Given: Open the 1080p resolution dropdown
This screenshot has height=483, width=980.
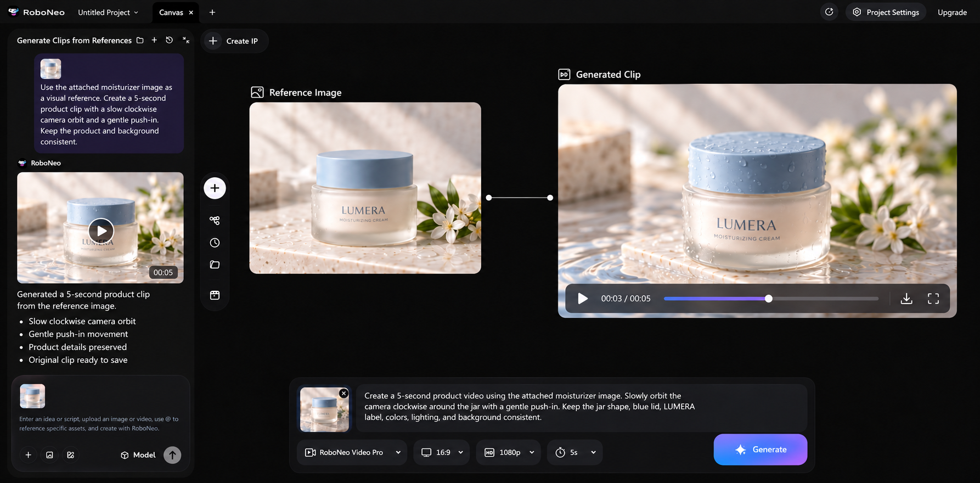Looking at the screenshot, I should tap(508, 452).
